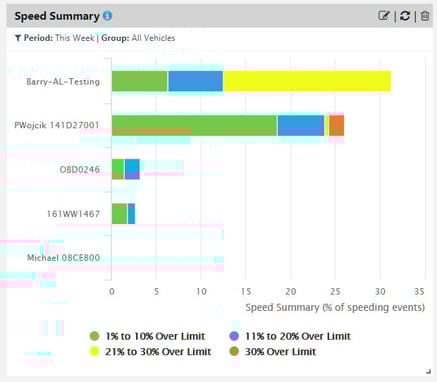Click the x-axis title Speed Summary (% of speeding events)
This screenshot has width=437, height=382.
(335, 307)
